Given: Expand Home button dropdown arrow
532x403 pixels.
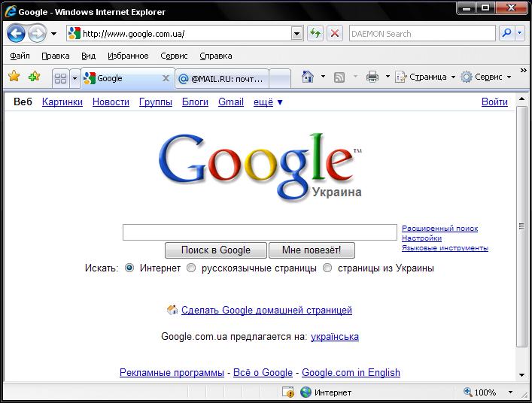Looking at the screenshot, I should coord(323,77).
